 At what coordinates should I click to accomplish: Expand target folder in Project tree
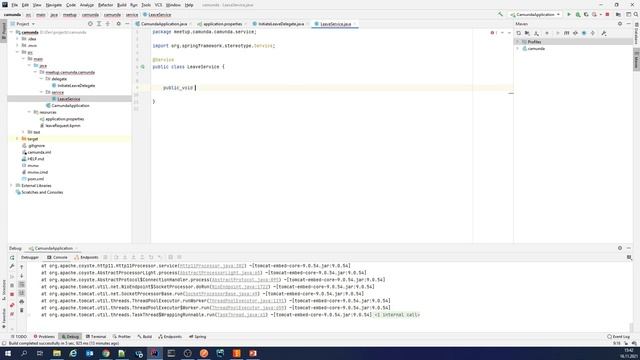pos(17,139)
